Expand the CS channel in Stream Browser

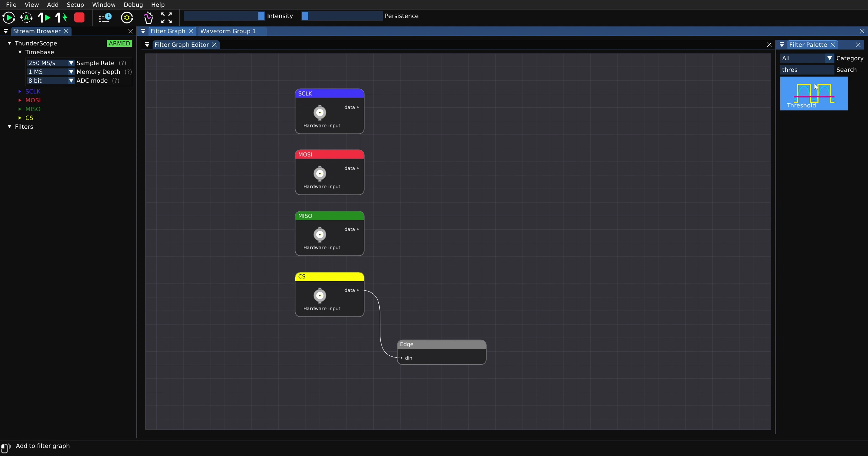pos(20,118)
